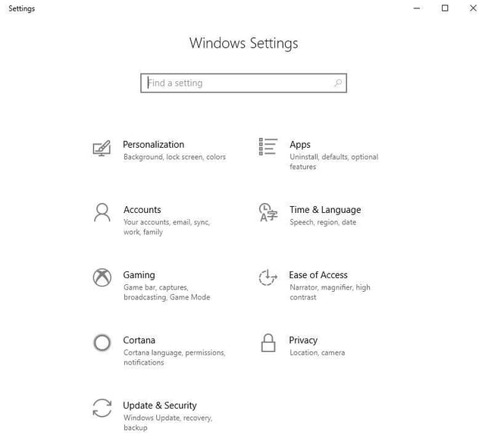Screen dimensions: 485x448
Task: Focus the Find a setting search box
Action: click(243, 83)
